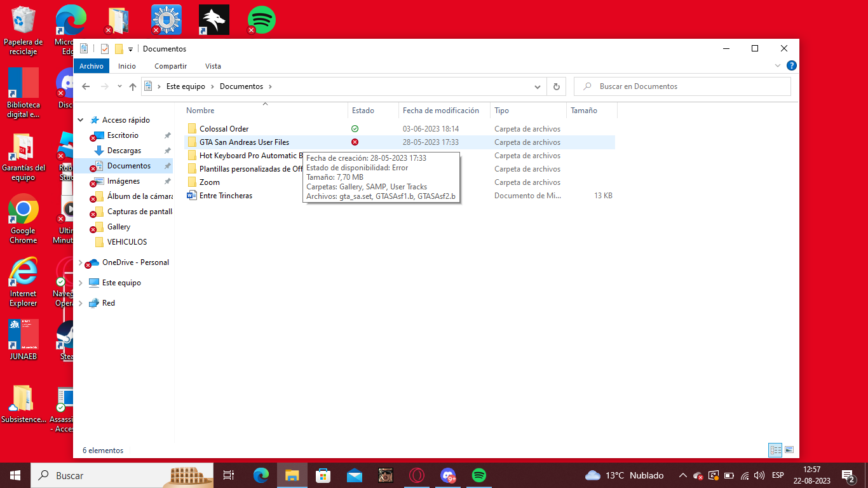Open Task View on the taskbar
868x488 pixels.
[x=229, y=475]
